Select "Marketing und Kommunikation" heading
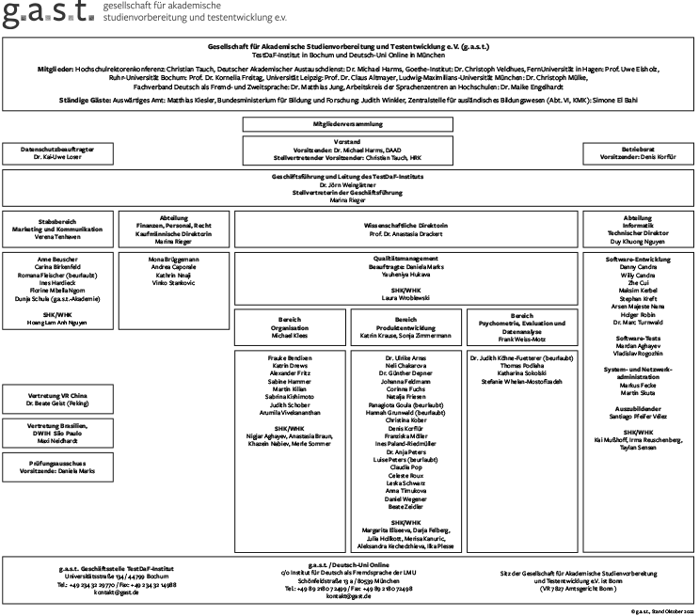This screenshot has height=616, width=699. click(57, 229)
